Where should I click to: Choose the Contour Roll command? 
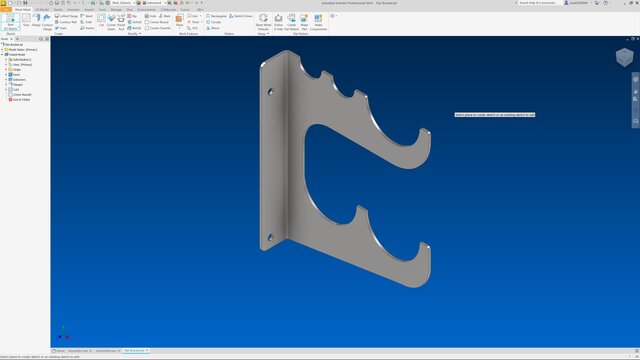pyautogui.click(x=66, y=22)
